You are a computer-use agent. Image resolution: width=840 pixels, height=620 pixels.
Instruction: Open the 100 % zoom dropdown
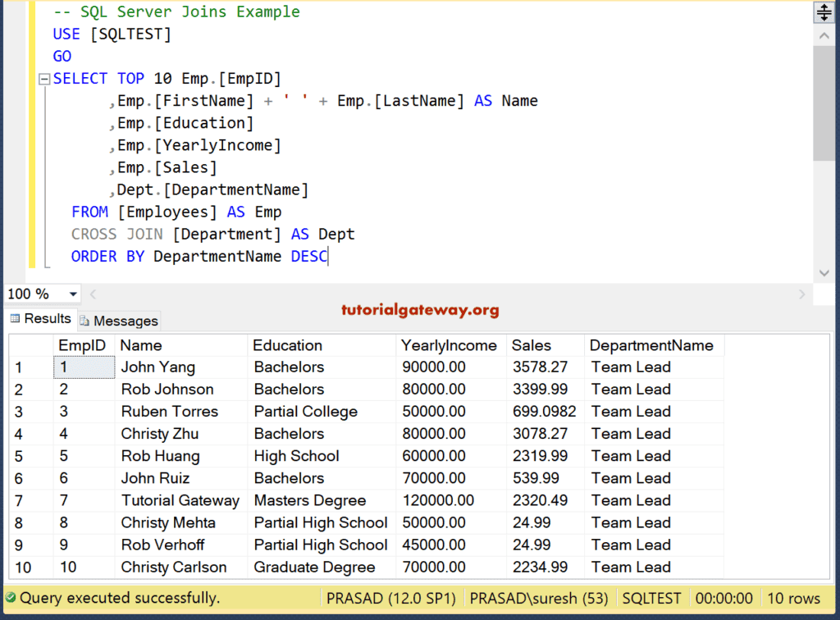(73, 294)
